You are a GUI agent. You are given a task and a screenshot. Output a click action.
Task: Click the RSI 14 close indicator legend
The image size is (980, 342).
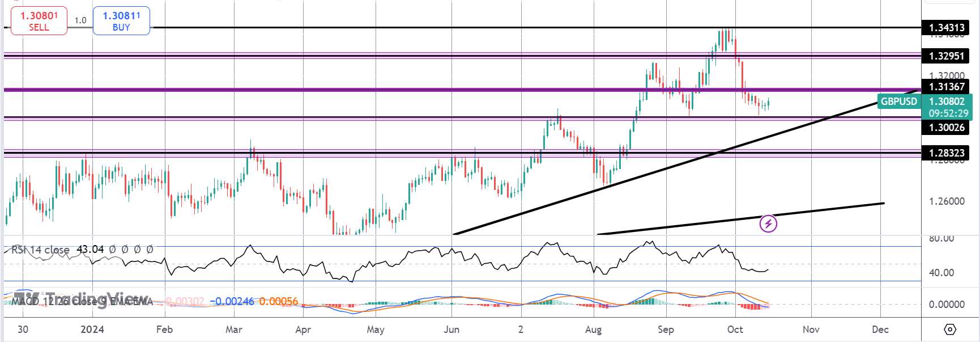pos(41,250)
